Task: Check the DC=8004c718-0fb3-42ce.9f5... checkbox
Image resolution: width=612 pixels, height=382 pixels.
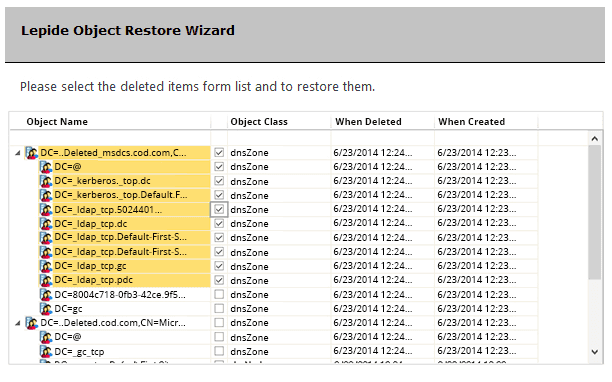Action: click(x=219, y=294)
